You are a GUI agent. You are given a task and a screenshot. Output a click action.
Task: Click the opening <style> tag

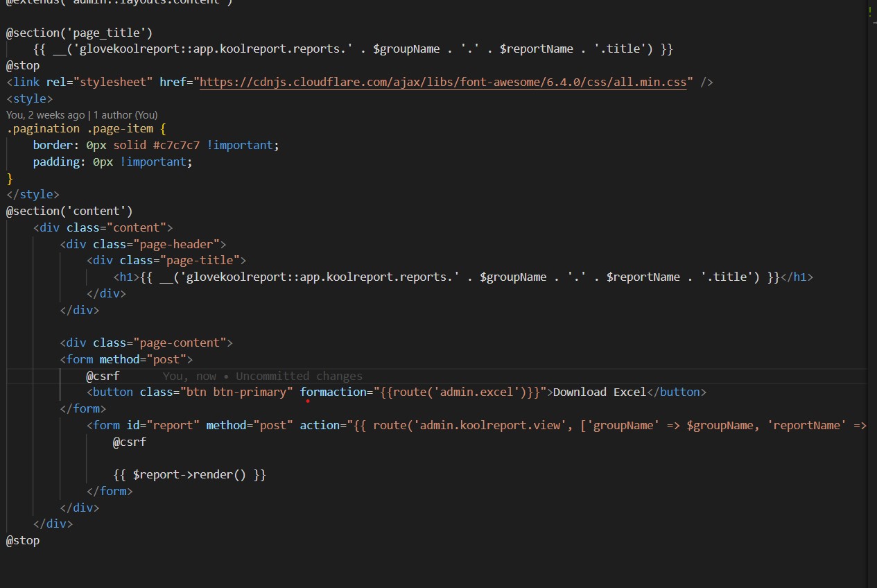29,99
